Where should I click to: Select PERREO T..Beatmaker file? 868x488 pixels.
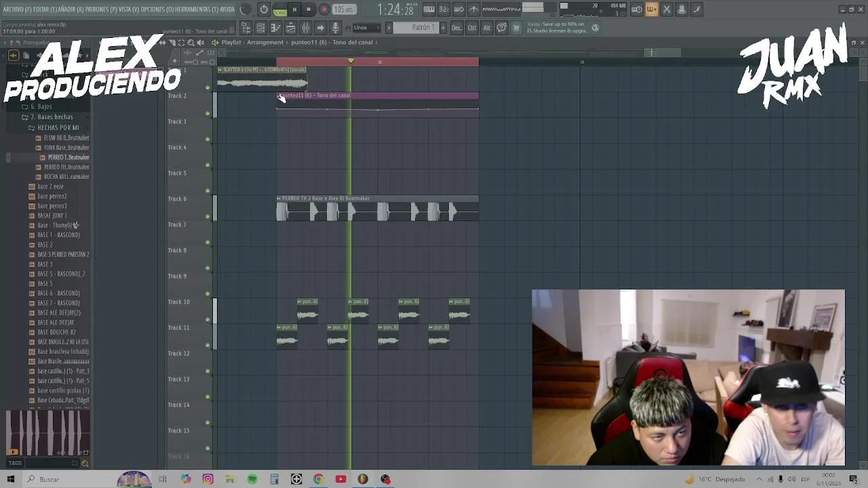pyautogui.click(x=68, y=157)
